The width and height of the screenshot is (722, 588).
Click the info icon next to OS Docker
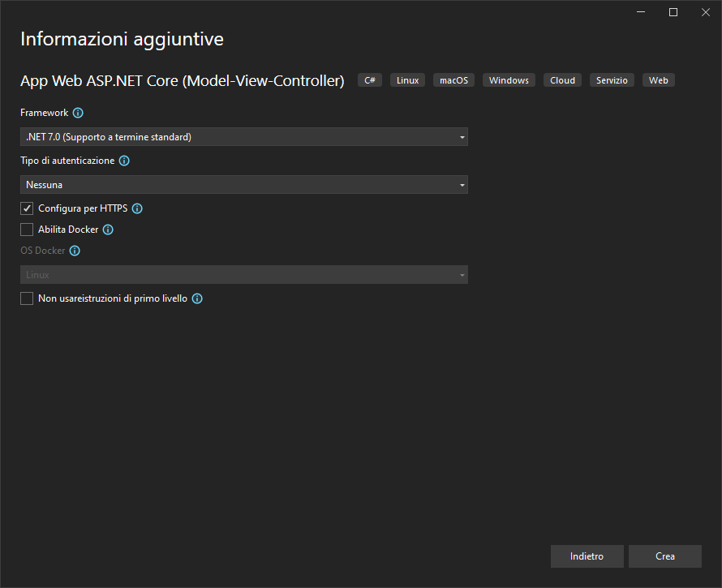(x=75, y=251)
